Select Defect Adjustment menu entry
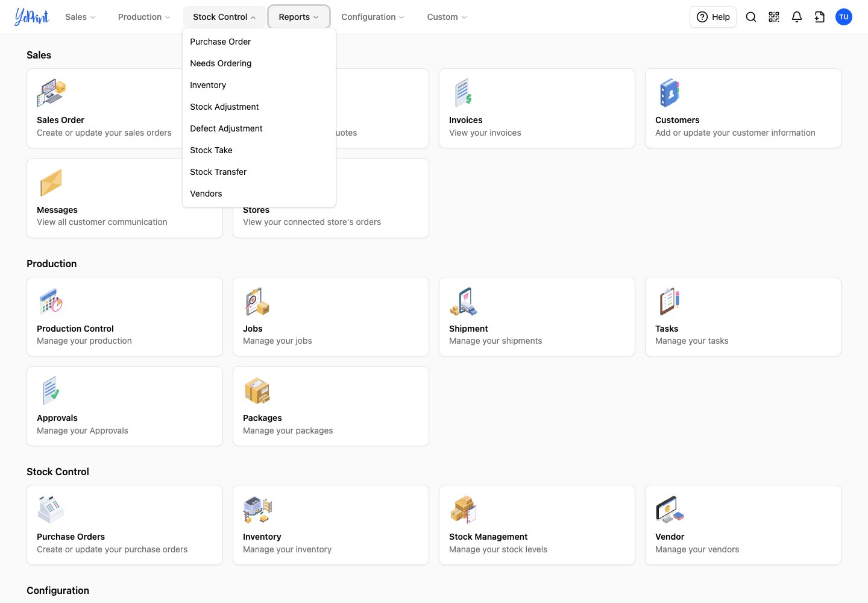 259,128
